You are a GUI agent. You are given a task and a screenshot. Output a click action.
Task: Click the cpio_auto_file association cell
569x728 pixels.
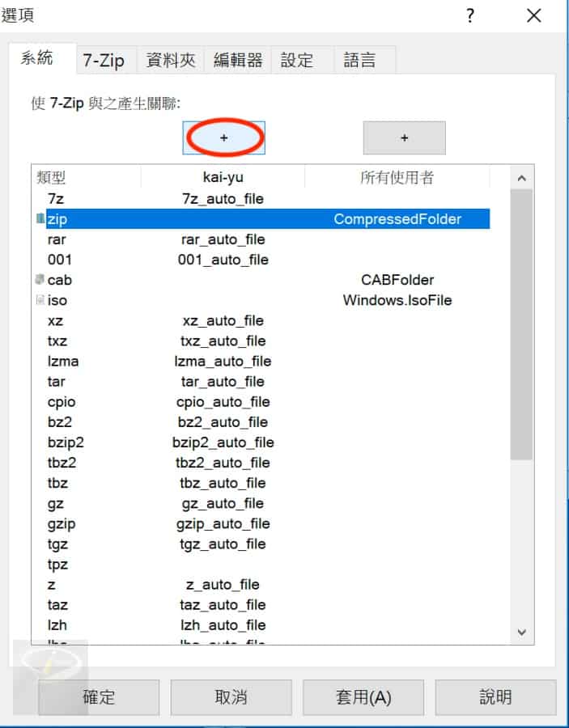223,401
